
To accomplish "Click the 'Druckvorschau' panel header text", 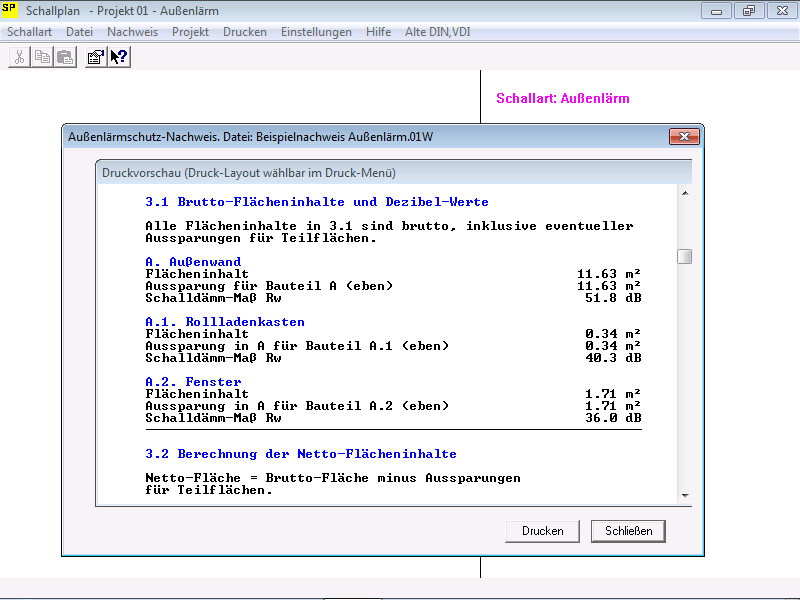I will click(249, 173).
